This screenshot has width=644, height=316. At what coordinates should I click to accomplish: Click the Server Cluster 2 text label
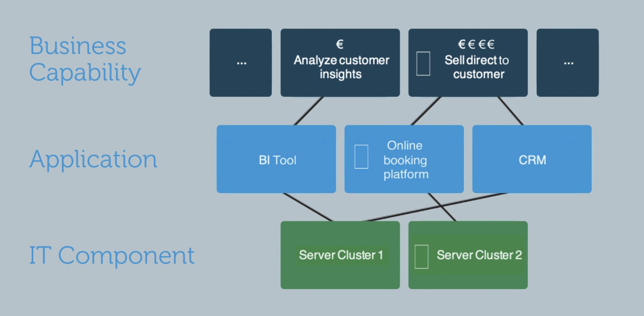pos(479,255)
